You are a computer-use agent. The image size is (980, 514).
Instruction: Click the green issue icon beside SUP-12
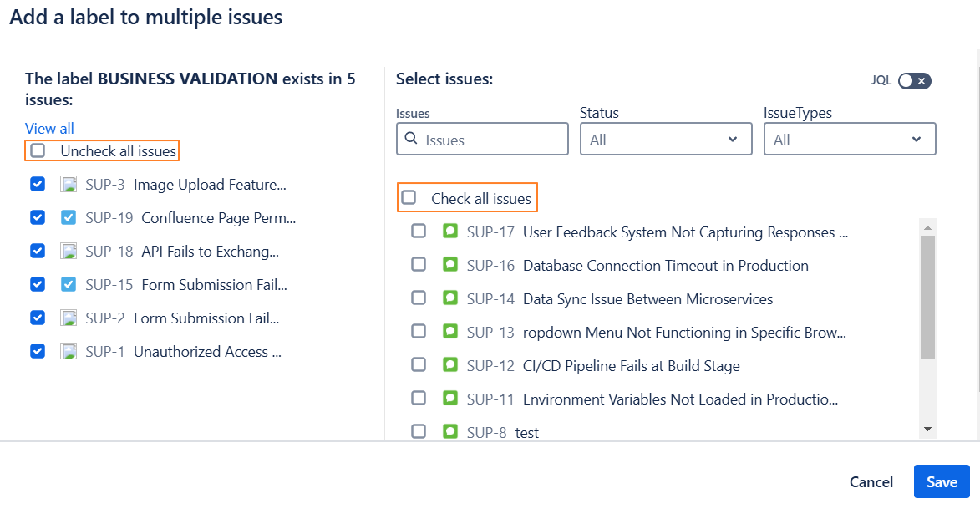pos(450,365)
